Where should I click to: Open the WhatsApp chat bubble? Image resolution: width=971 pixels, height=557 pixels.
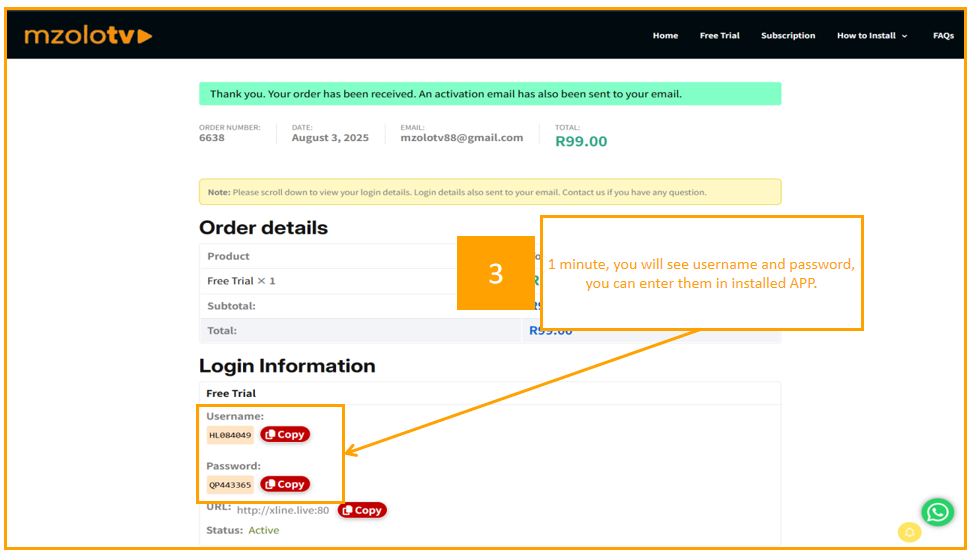click(937, 512)
